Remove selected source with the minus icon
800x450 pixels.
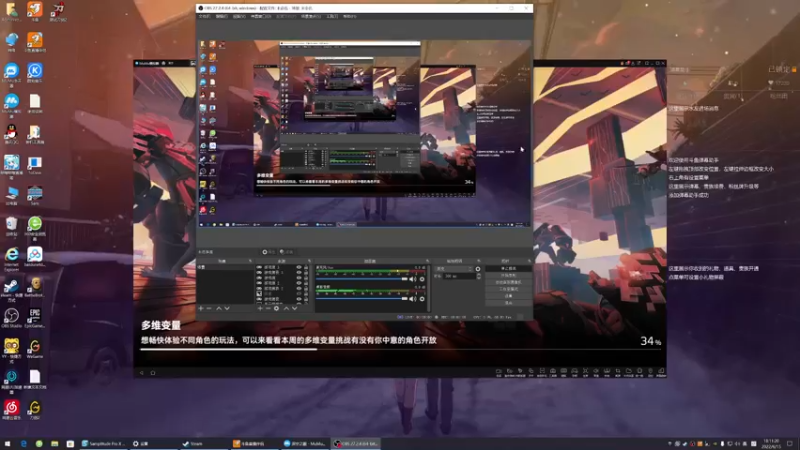tap(268, 308)
